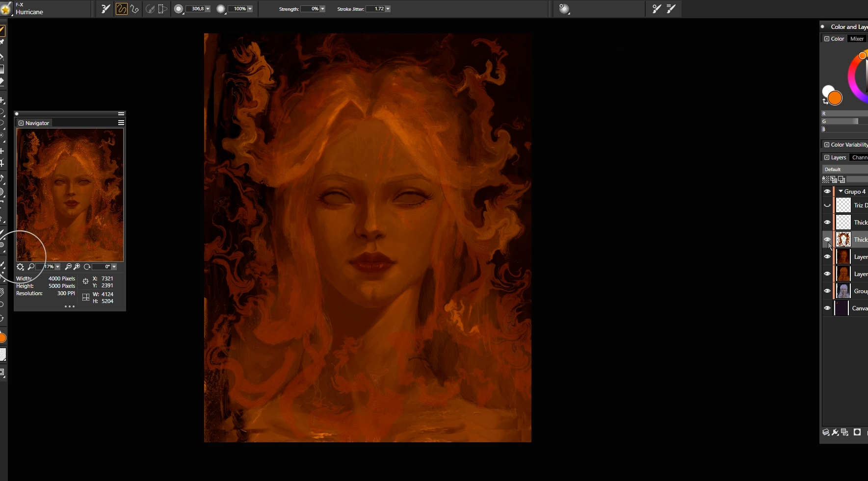Screen dimensions: 868x481
Task: Click the reset brush tool icon
Action: click(x=105, y=9)
